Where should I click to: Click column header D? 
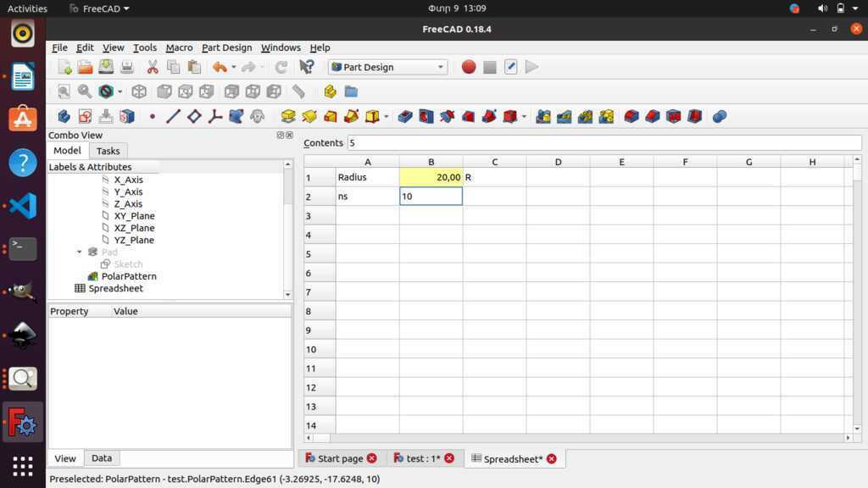(x=558, y=162)
